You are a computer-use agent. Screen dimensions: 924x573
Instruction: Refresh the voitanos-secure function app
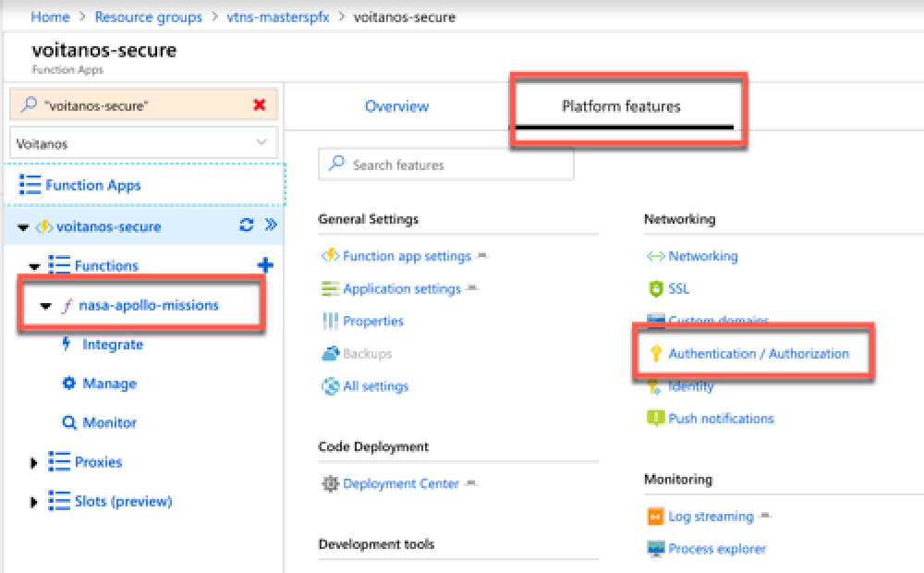247,226
